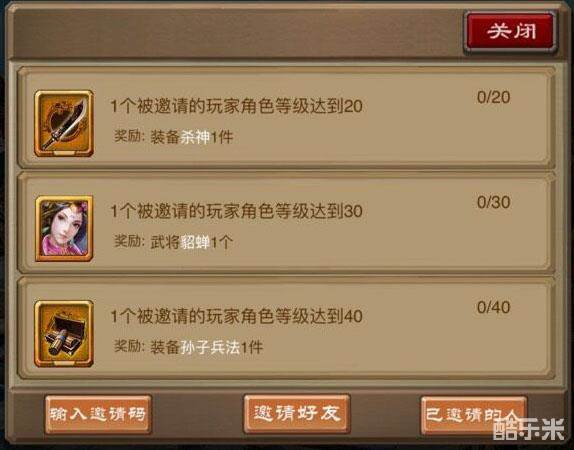Tap the highlighted 杀神 reward name

click(x=195, y=137)
